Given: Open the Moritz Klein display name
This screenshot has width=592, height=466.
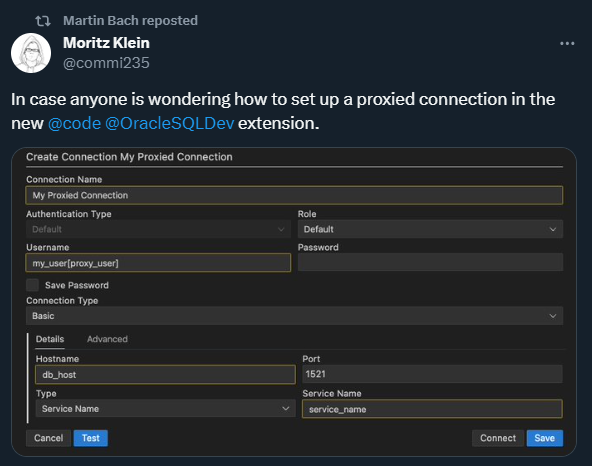Looking at the screenshot, I should [106, 43].
